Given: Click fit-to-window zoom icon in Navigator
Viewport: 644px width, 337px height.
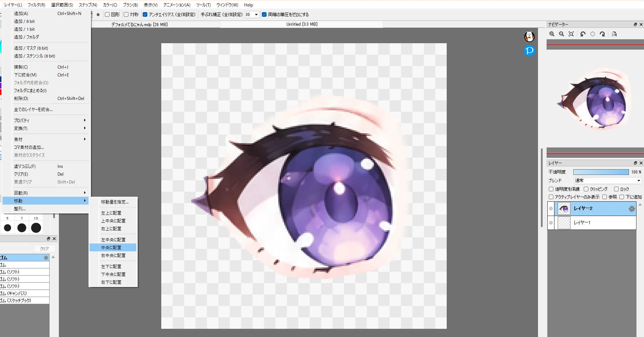Looking at the screenshot, I should click(571, 34).
